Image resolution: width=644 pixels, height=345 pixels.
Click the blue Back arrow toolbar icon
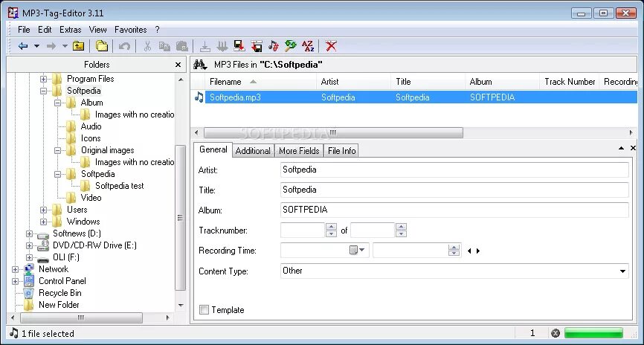click(x=23, y=46)
